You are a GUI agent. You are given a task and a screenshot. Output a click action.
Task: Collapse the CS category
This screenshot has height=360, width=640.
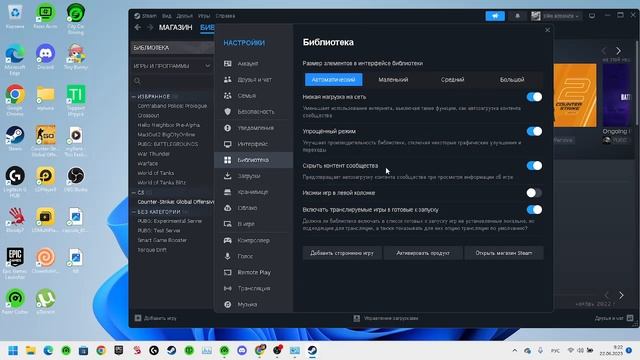[134, 192]
